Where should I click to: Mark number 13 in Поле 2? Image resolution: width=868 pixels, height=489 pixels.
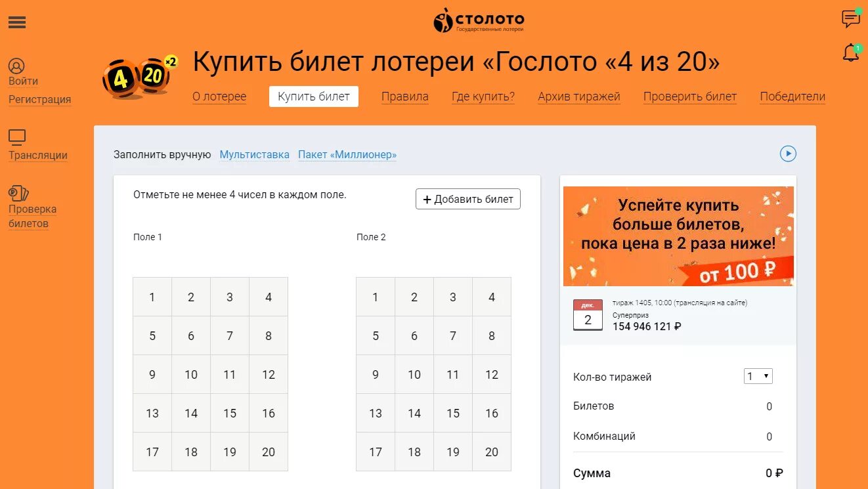376,413
